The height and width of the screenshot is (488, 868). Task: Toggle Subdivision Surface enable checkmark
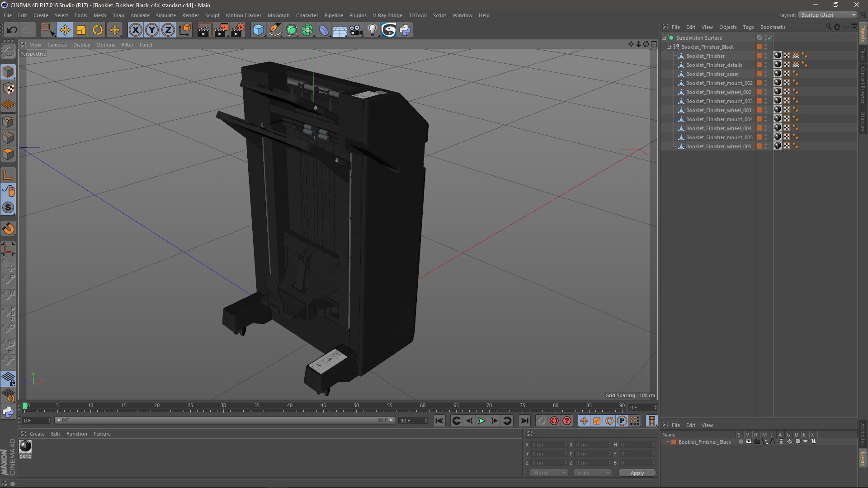tap(769, 38)
